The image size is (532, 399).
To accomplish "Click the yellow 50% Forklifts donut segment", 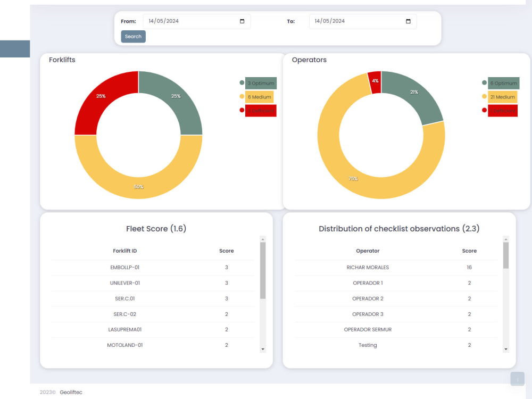I will pyautogui.click(x=138, y=187).
